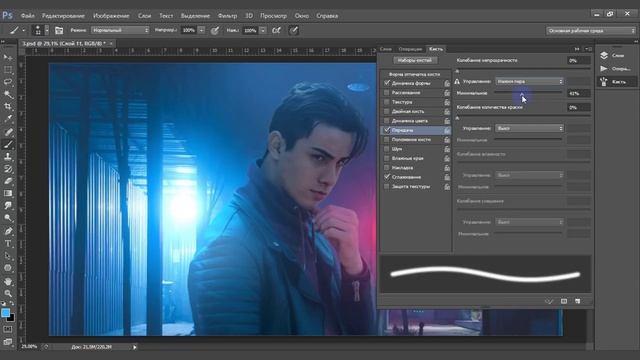Select the Type tool
The width and height of the screenshot is (640, 360).
7,244
